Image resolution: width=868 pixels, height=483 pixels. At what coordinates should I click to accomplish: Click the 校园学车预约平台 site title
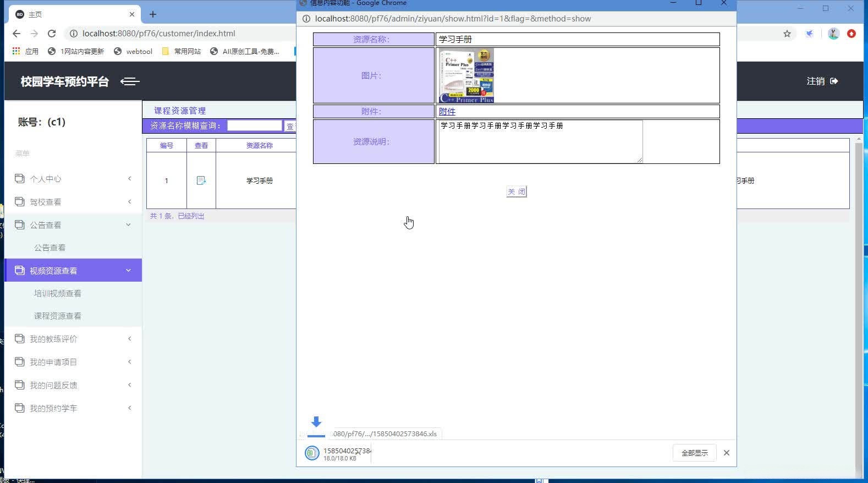tap(65, 81)
